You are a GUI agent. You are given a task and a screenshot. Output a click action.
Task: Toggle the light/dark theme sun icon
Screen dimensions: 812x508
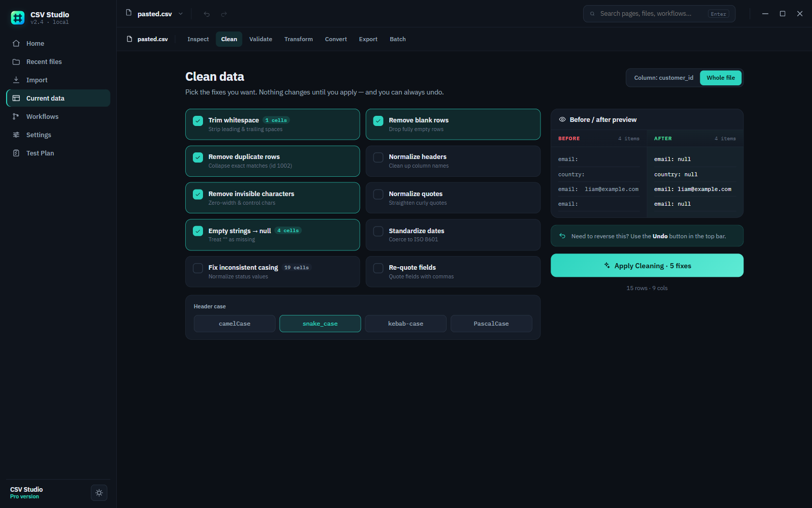(x=99, y=493)
